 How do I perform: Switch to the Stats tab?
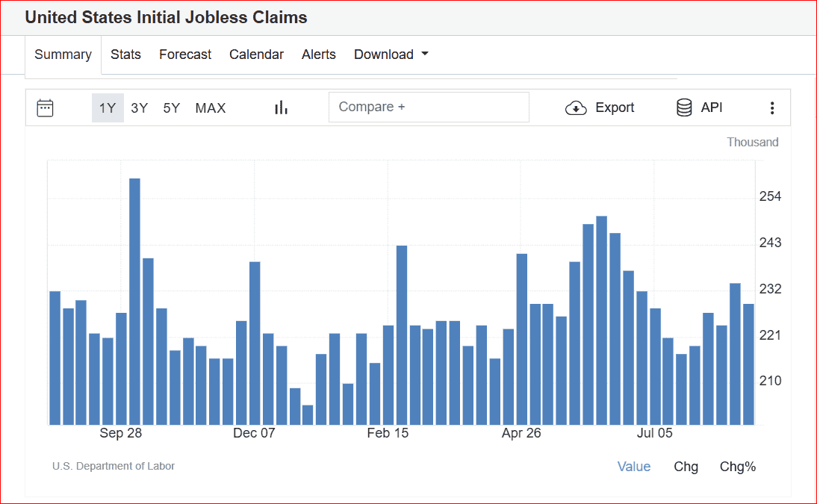click(125, 55)
